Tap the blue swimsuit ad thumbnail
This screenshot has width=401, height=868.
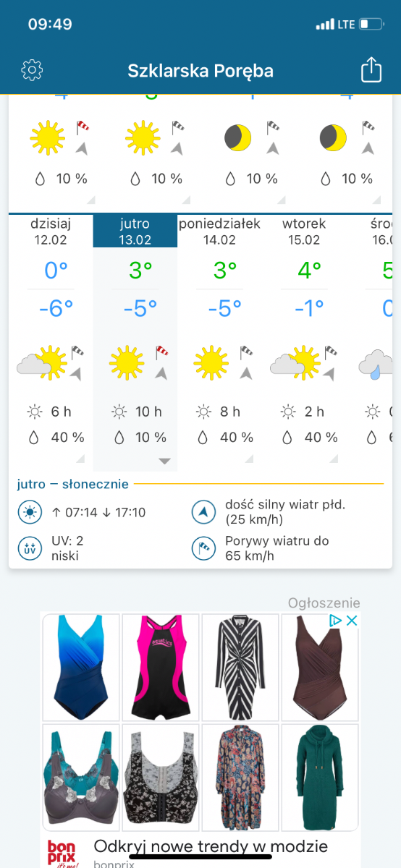(81, 667)
